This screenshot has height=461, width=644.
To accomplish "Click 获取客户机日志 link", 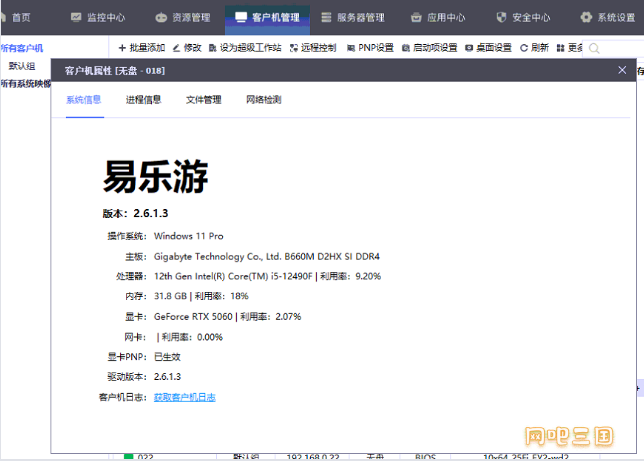I will coord(185,397).
